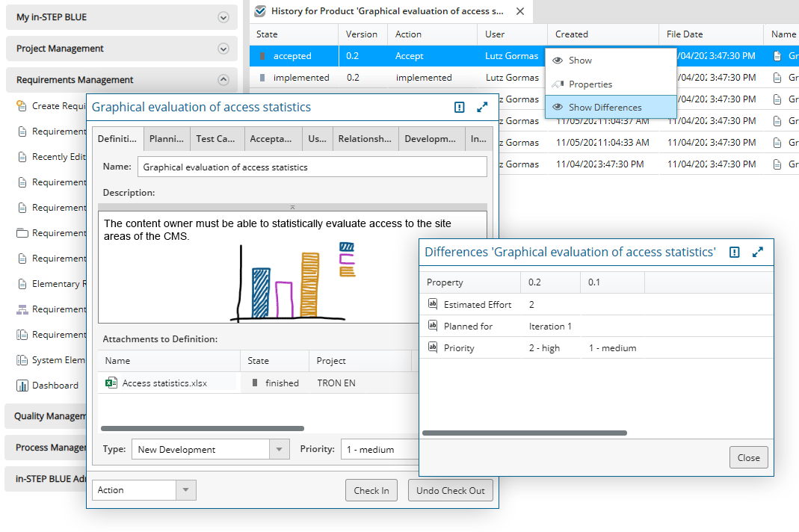This screenshot has width=799, height=532.
Task: Click the System Elements icon in sidebar
Action: (x=22, y=360)
